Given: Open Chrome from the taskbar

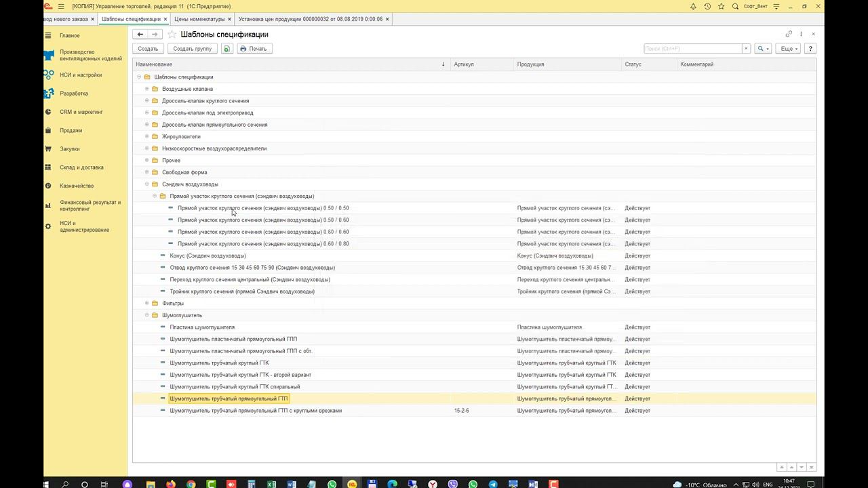Looking at the screenshot, I should click(x=191, y=485).
